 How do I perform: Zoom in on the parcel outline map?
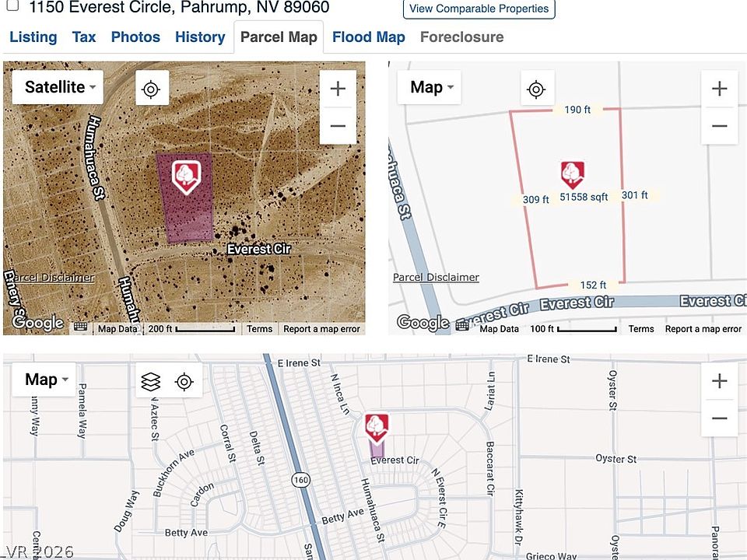[719, 89]
